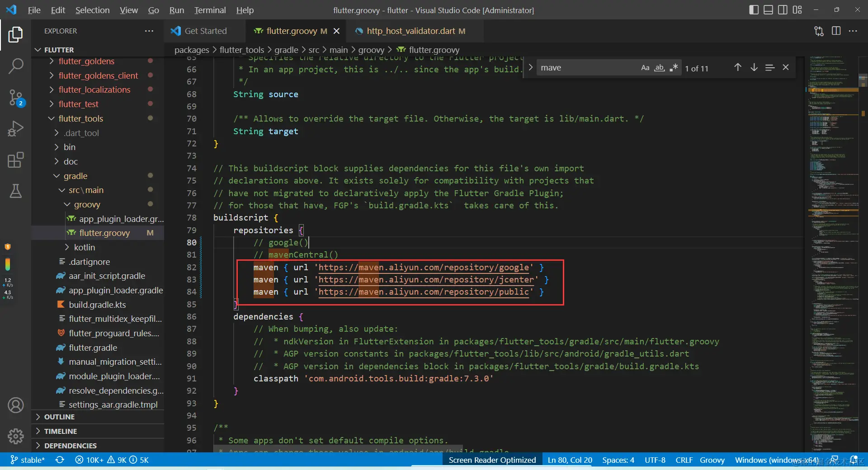
Task: Close the flutter.groovy editor tab
Action: pos(336,31)
